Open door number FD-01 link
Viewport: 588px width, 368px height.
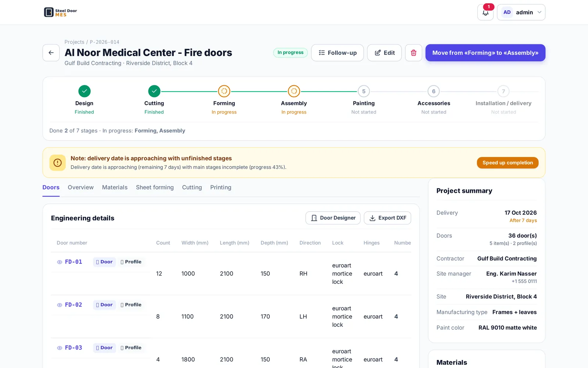point(73,262)
